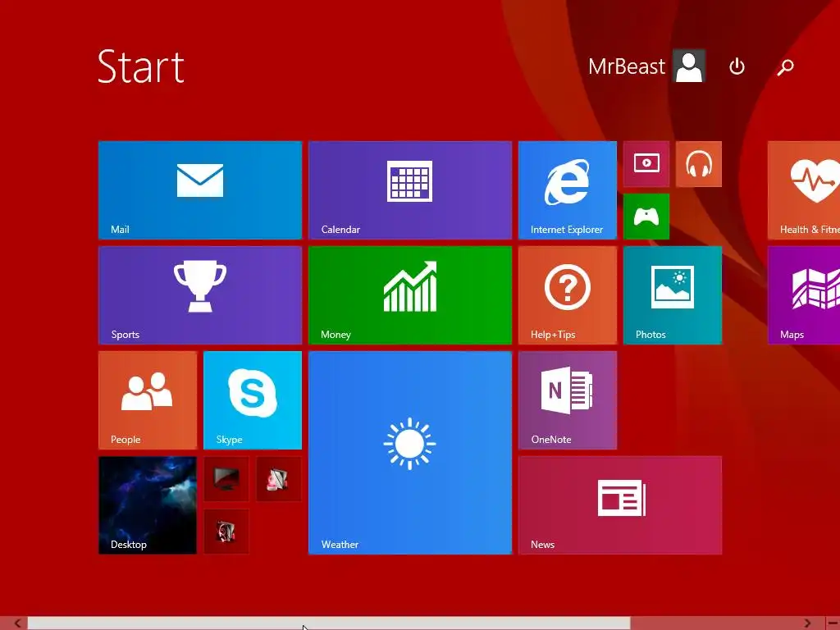Open the Photos tile
This screenshot has height=630, width=840.
coord(673,295)
